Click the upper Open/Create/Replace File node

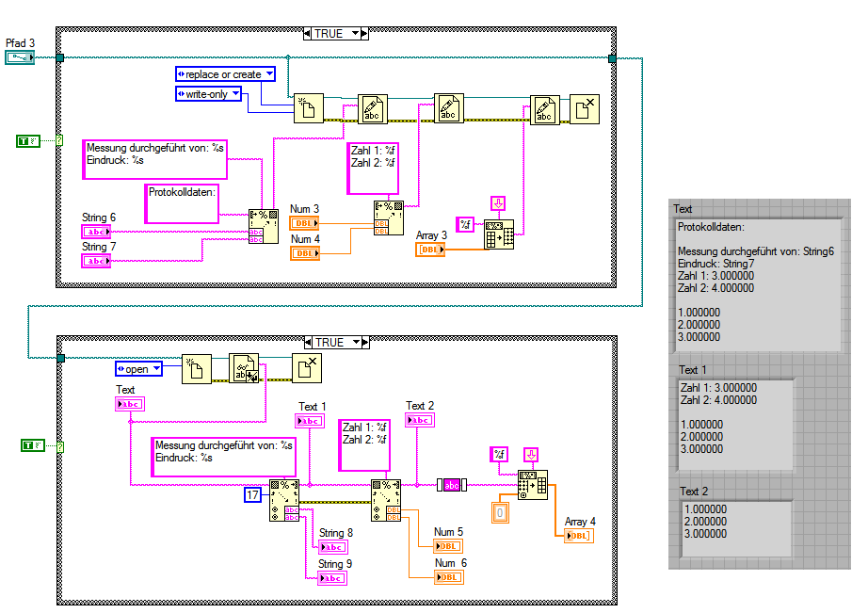pyautogui.click(x=309, y=108)
